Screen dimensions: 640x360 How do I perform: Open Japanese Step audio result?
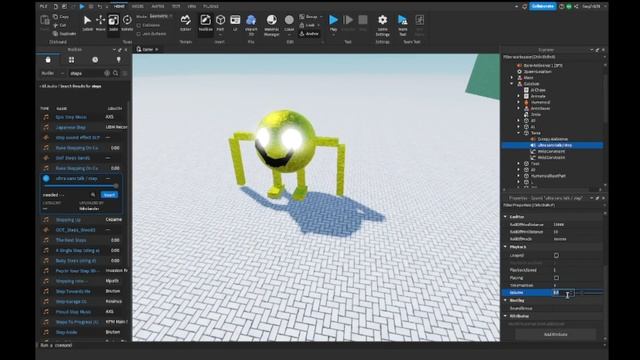tap(71, 127)
